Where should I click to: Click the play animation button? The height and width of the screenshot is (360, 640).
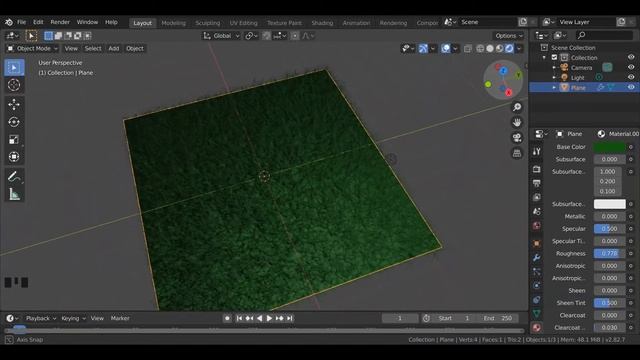269,318
